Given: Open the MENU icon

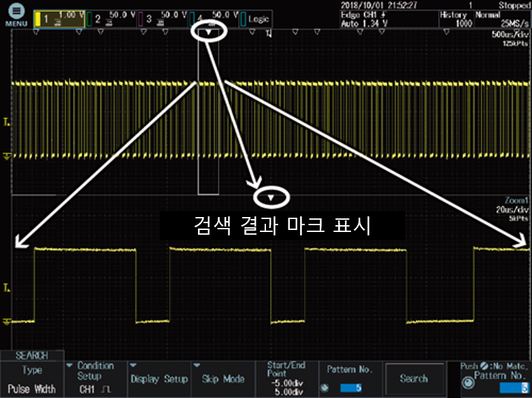Looking at the screenshot, I should (16, 15).
